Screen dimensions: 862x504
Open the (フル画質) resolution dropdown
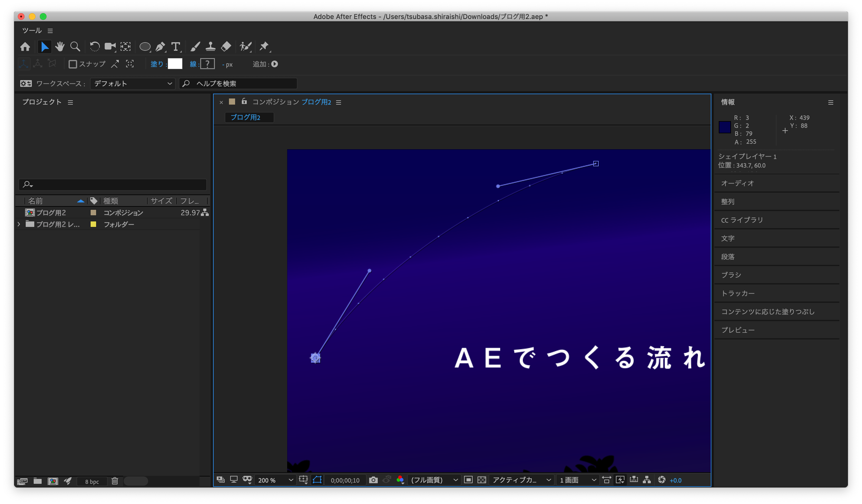pos(434,480)
